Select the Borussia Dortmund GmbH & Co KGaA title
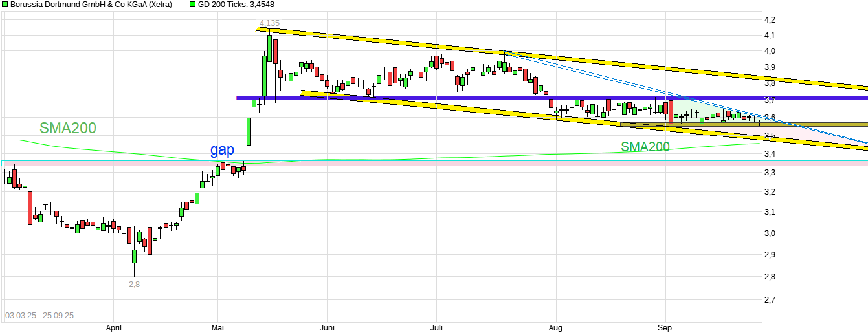This screenshot has height=335, width=868. click(x=91, y=5)
